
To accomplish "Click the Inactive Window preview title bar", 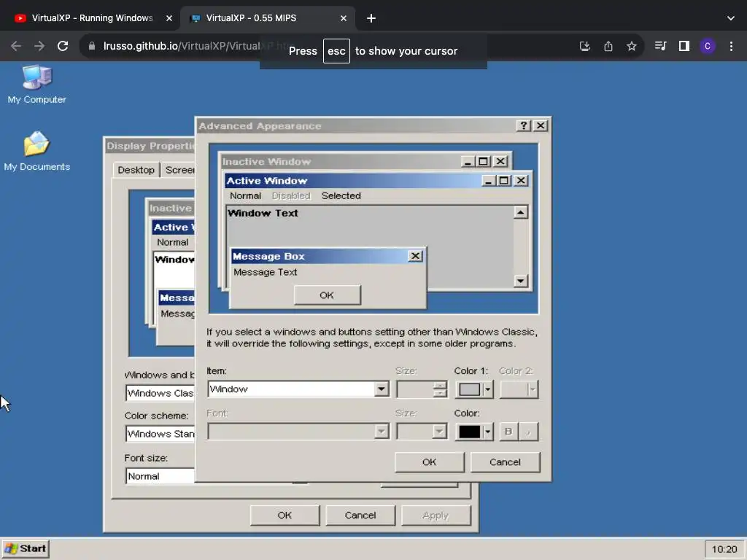I will coord(341,161).
